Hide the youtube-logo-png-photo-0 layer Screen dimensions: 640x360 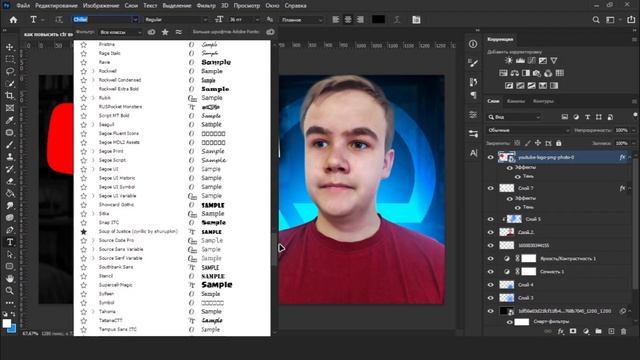coord(491,157)
